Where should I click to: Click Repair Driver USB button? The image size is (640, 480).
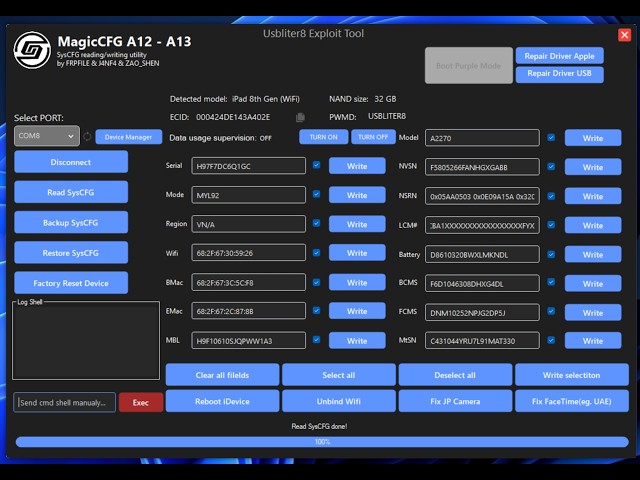[x=560, y=74]
